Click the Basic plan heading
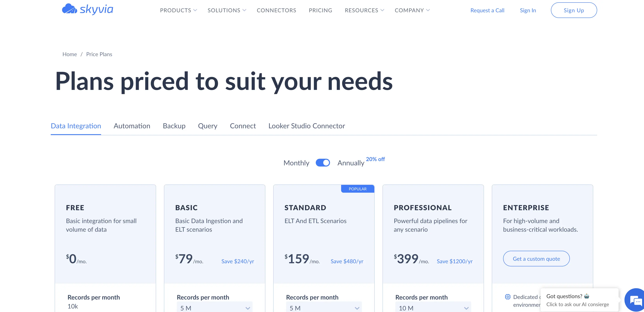 pos(186,208)
